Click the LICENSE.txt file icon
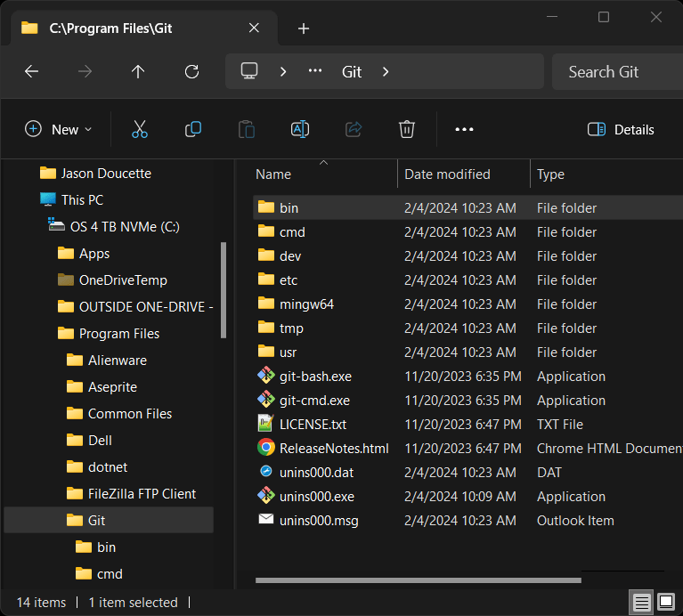The width and height of the screenshot is (683, 616). click(265, 424)
